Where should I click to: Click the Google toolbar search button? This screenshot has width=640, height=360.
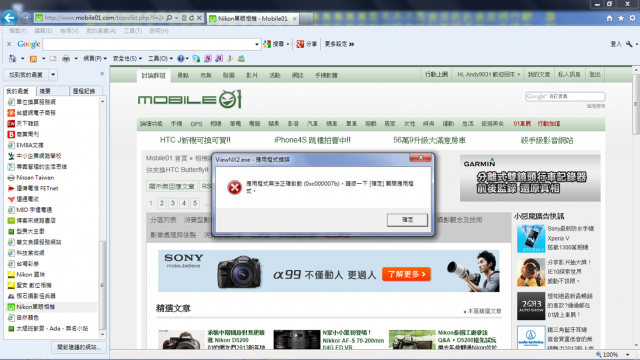(x=274, y=44)
